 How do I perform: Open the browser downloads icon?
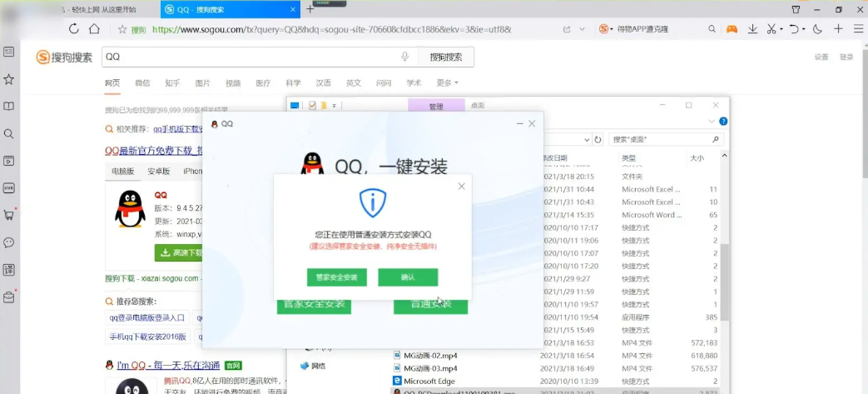[752, 29]
